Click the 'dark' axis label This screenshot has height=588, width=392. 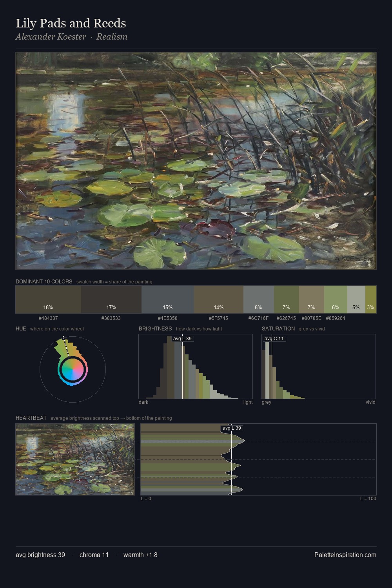(x=143, y=402)
